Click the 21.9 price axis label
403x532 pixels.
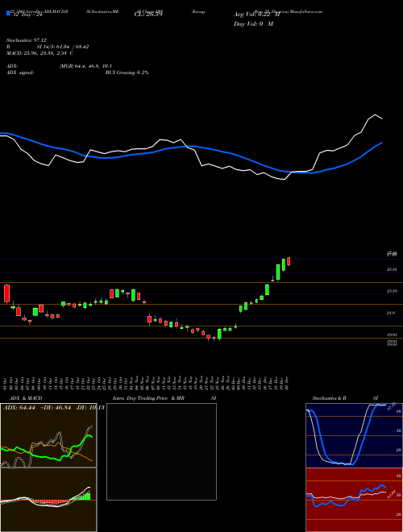click(x=391, y=314)
